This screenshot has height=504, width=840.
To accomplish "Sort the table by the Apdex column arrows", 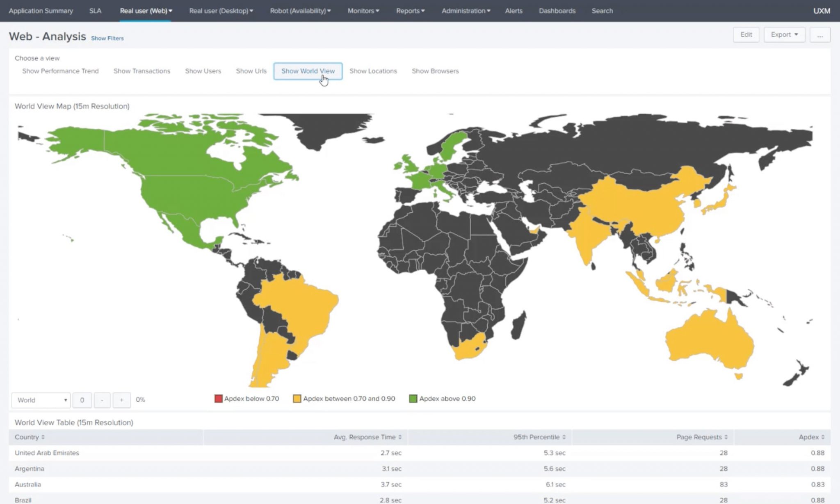I will [822, 437].
